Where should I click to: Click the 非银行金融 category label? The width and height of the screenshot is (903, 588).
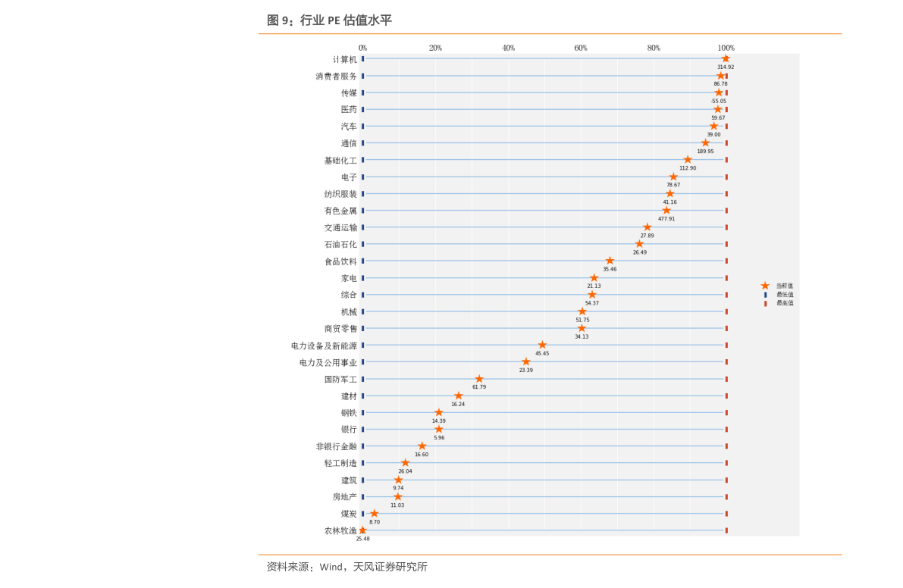point(336,446)
